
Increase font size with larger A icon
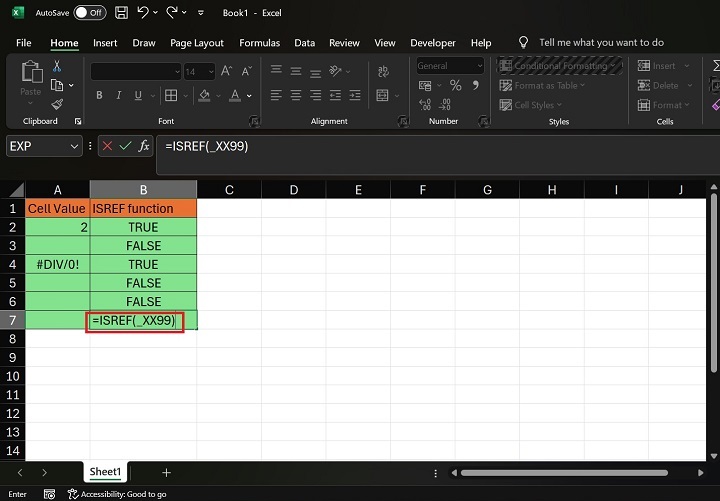(x=226, y=71)
